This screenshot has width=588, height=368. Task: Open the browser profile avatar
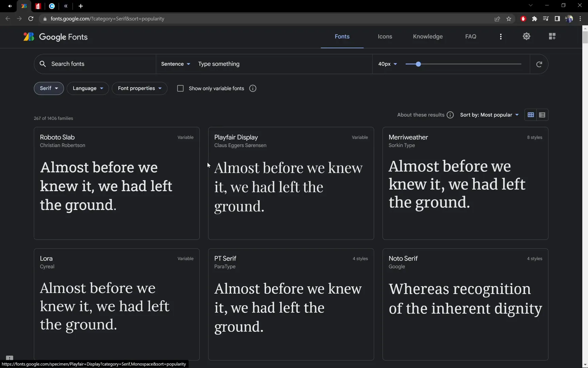click(x=569, y=19)
